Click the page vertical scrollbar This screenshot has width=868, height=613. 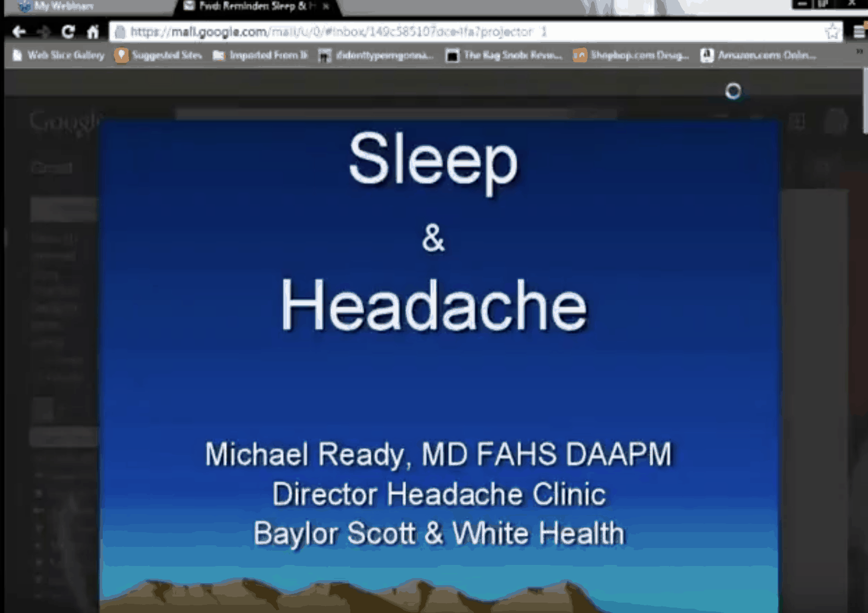coord(865,101)
